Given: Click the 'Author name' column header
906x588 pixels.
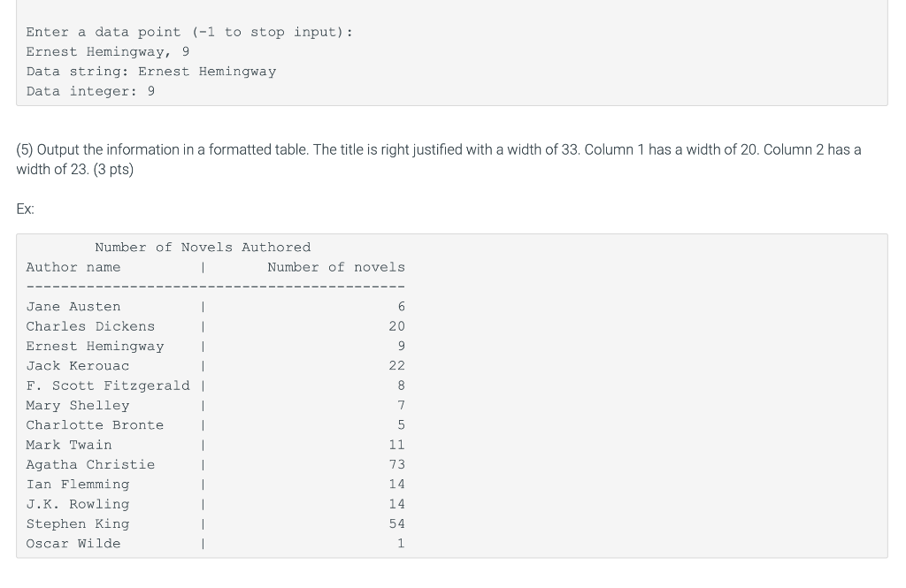Looking at the screenshot, I should click(73, 267).
